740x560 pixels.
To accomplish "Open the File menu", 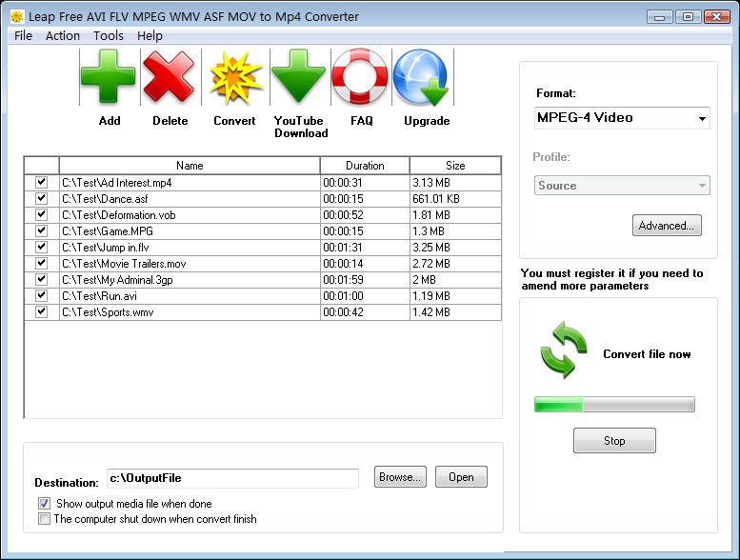I will click(23, 36).
